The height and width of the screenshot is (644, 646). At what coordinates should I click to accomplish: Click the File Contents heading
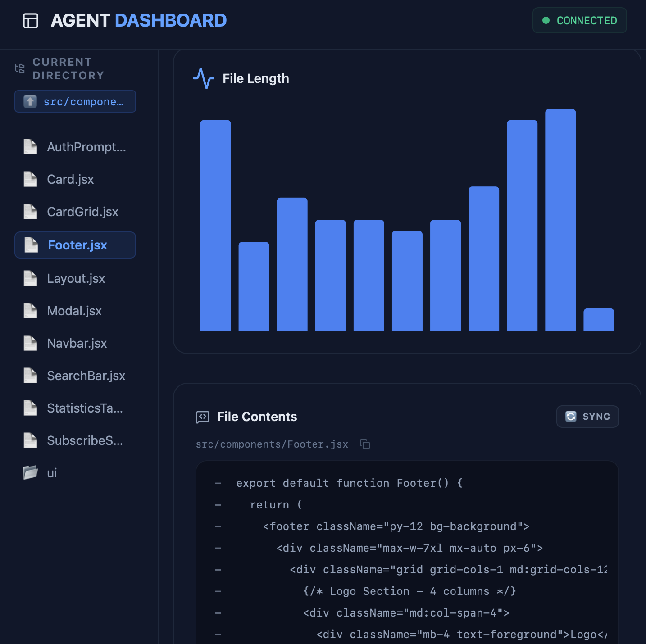pyautogui.click(x=257, y=417)
